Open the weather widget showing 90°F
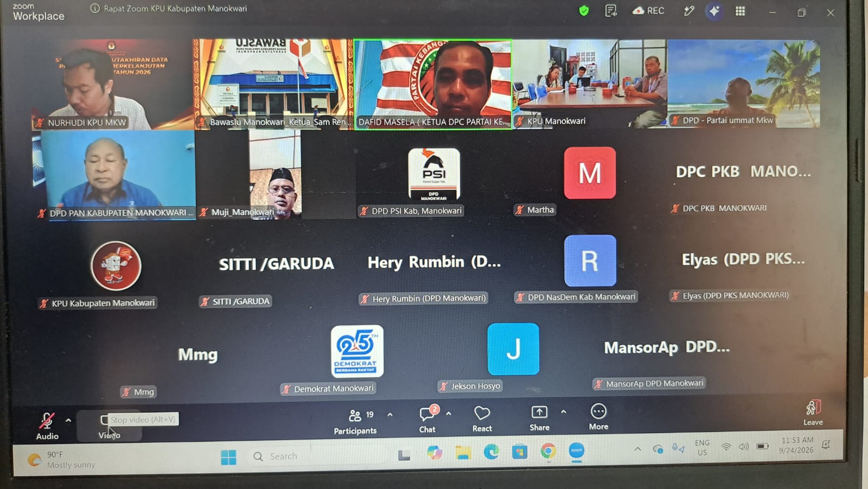 pyautogui.click(x=61, y=460)
